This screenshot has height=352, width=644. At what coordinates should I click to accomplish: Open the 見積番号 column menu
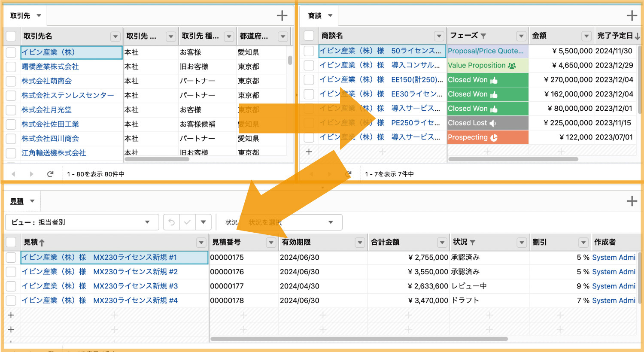[x=271, y=243]
